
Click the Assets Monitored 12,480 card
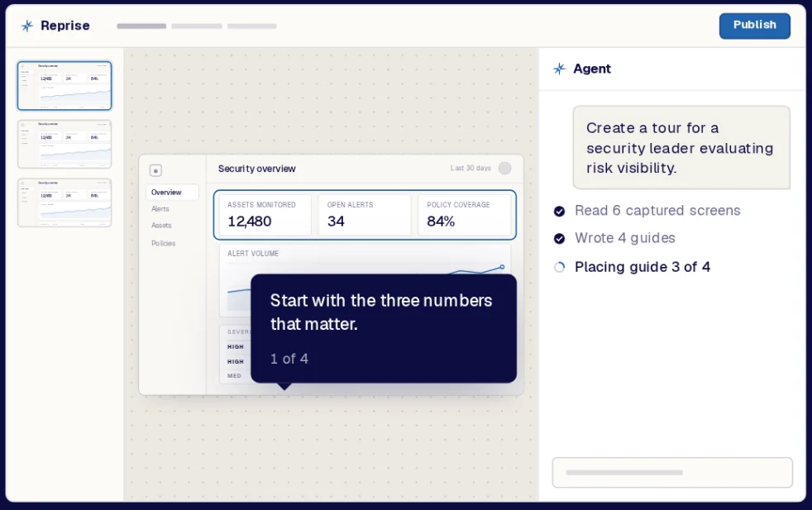[x=265, y=215]
